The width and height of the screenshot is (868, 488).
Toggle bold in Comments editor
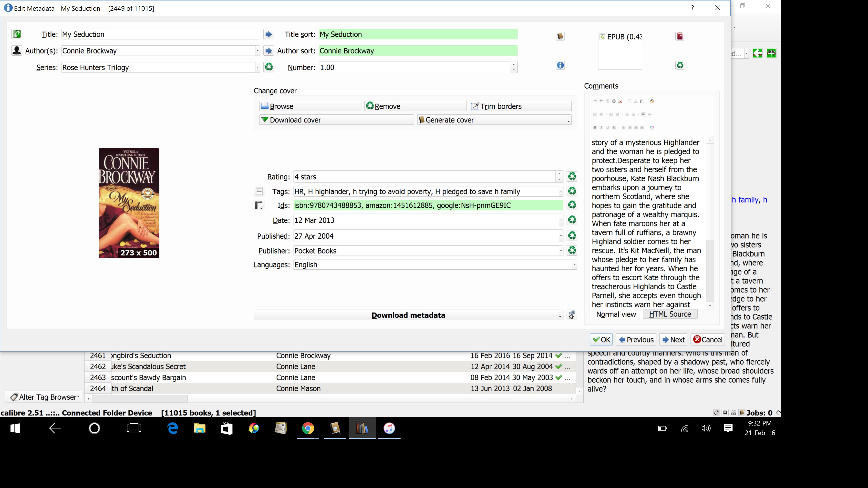coord(595,128)
